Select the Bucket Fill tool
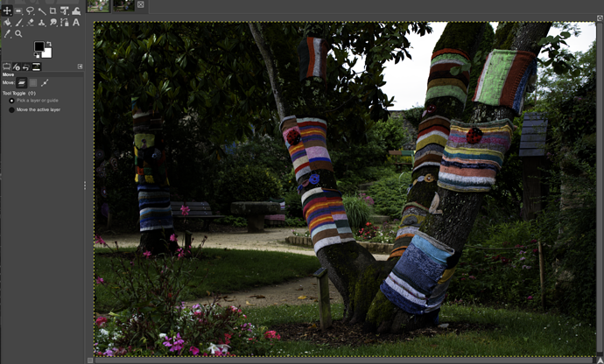Viewport: 604px width, 364px height. click(x=7, y=23)
